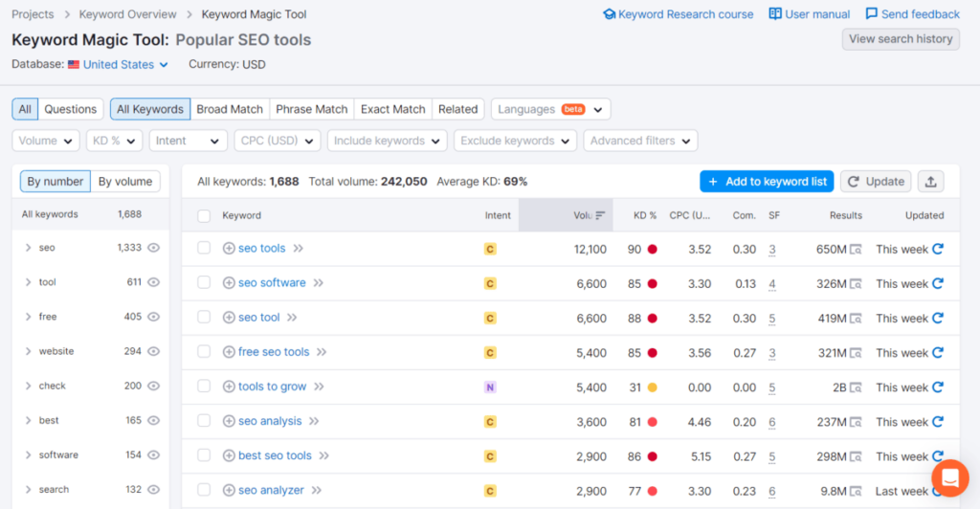Select the Related tab
Viewport: 980px width, 509px height.
pos(458,109)
